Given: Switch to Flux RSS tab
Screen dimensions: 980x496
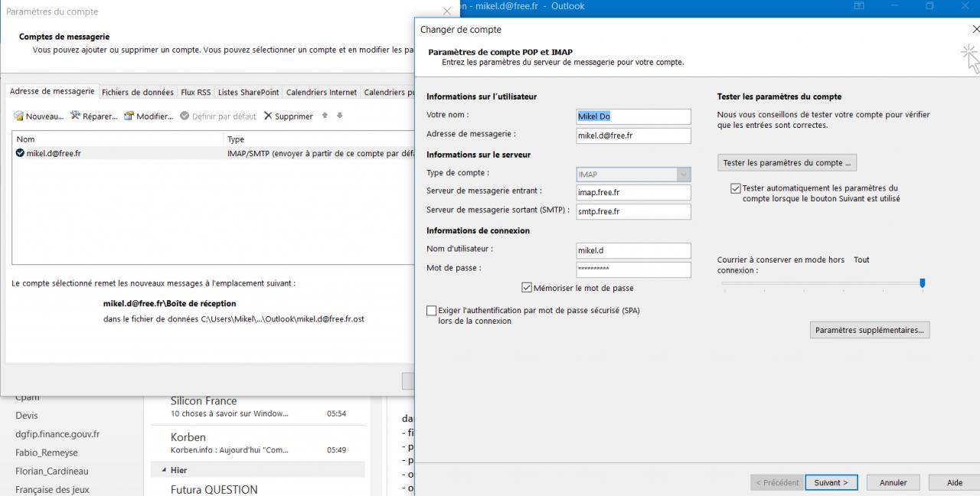Looking at the screenshot, I should tap(196, 92).
